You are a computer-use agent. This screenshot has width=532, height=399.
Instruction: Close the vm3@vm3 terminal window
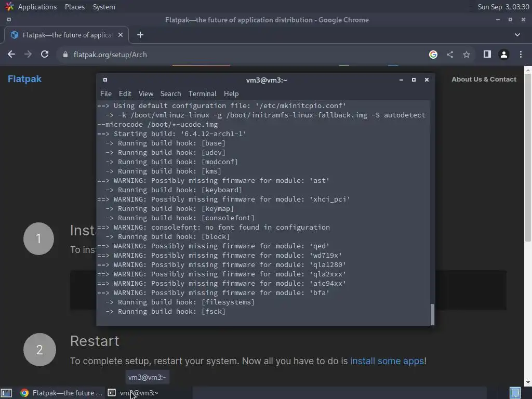(x=427, y=79)
